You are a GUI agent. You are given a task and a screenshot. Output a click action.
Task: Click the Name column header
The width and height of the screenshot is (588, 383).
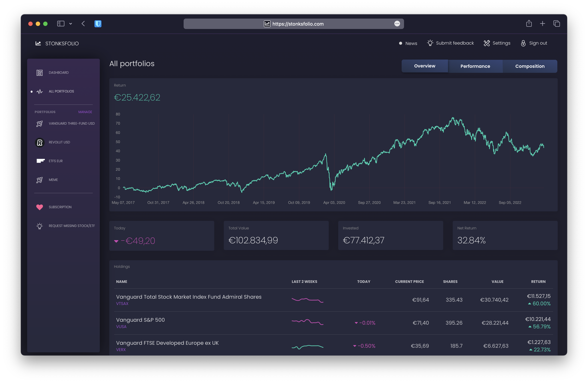(x=122, y=282)
